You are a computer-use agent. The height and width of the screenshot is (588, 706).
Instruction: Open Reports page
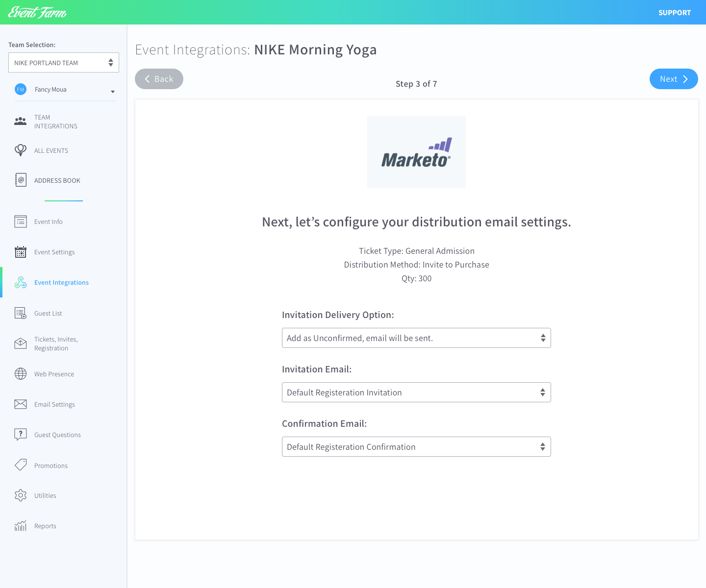pos(45,526)
